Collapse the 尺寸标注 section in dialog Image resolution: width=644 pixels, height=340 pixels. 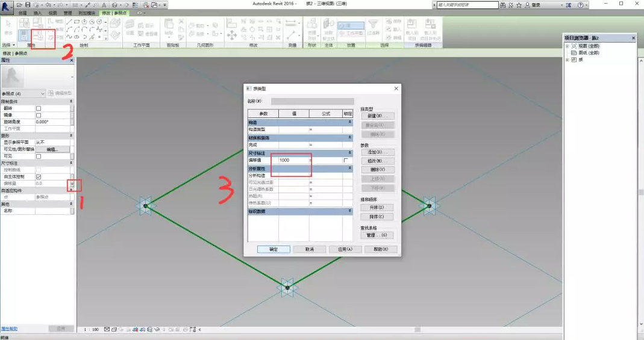(349, 153)
